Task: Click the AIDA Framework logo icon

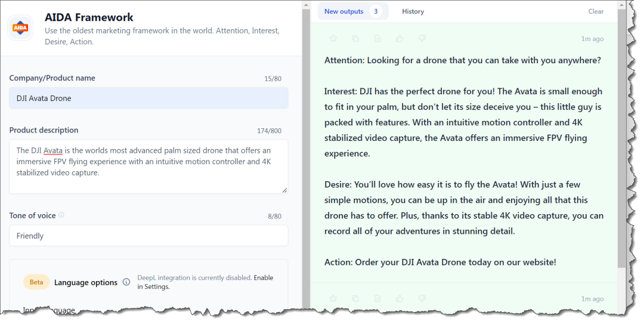Action: 20,27
